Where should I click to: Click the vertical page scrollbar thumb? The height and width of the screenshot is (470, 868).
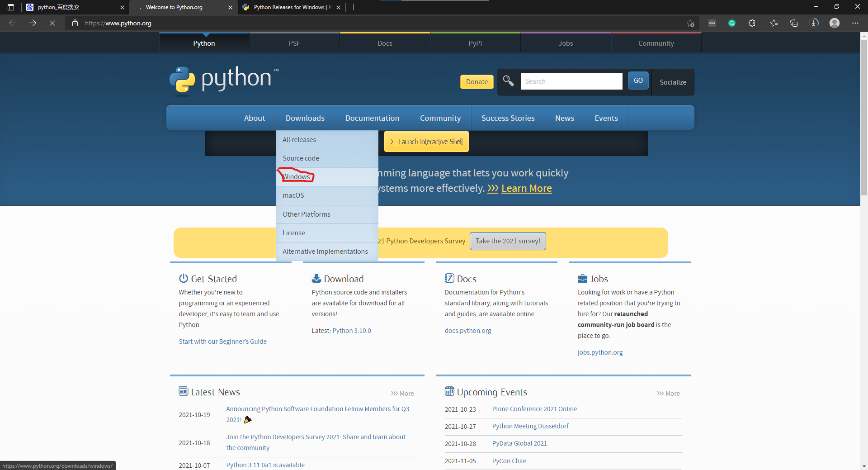click(864, 118)
